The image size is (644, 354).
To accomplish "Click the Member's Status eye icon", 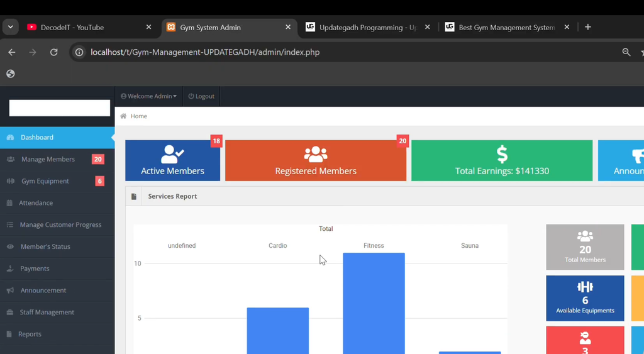I will (x=10, y=246).
